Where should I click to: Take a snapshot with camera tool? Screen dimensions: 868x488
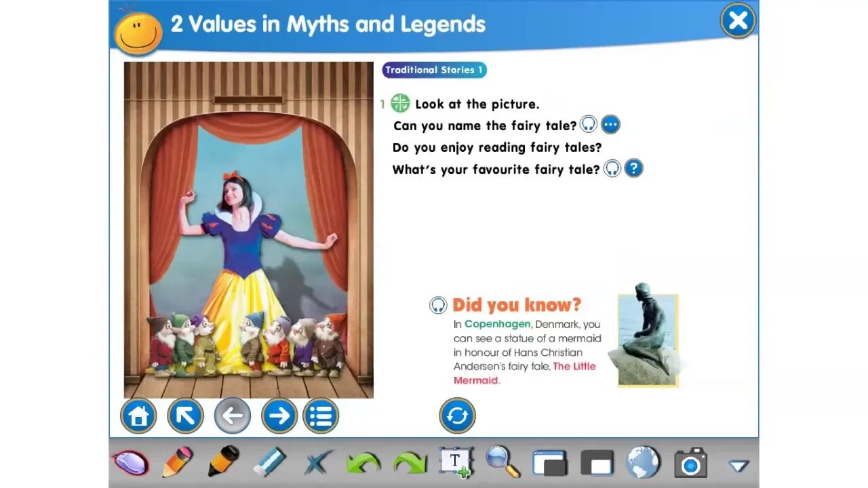pyautogui.click(x=690, y=464)
